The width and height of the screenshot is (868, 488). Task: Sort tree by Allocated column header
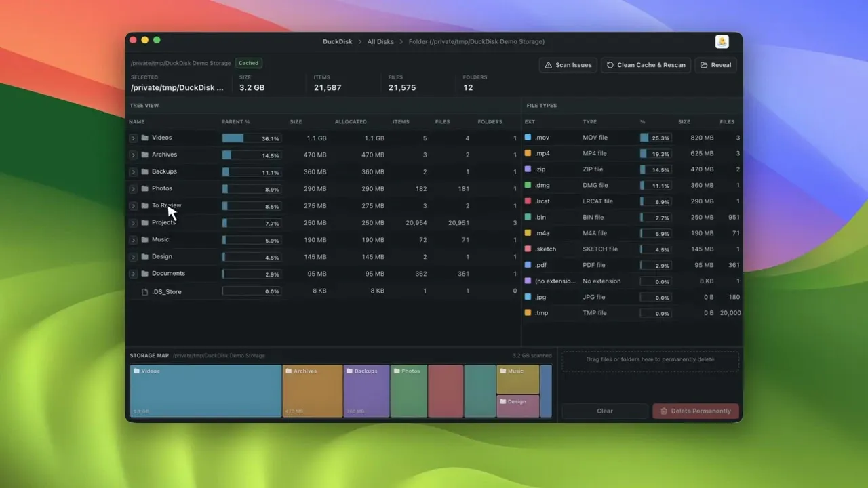tap(351, 122)
